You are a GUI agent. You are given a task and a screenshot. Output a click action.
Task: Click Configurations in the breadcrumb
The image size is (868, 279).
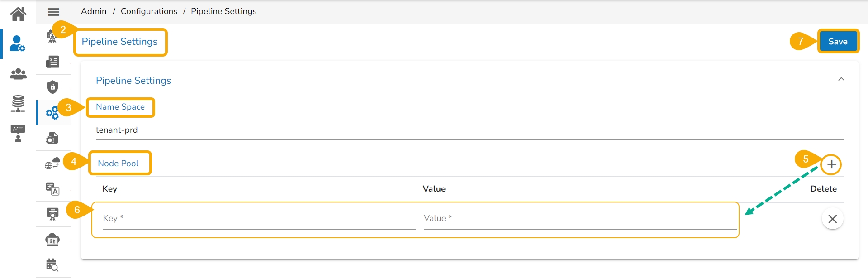149,11
